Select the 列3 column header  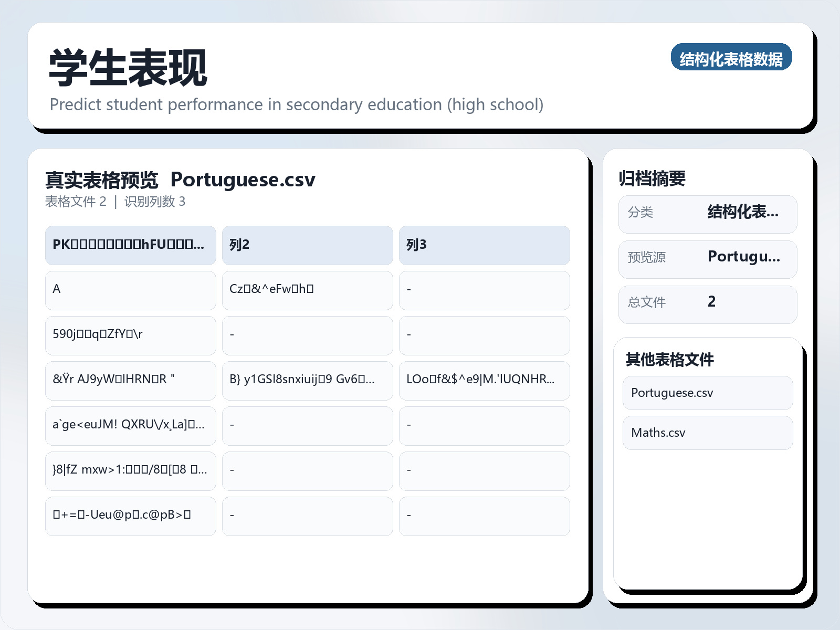point(484,245)
